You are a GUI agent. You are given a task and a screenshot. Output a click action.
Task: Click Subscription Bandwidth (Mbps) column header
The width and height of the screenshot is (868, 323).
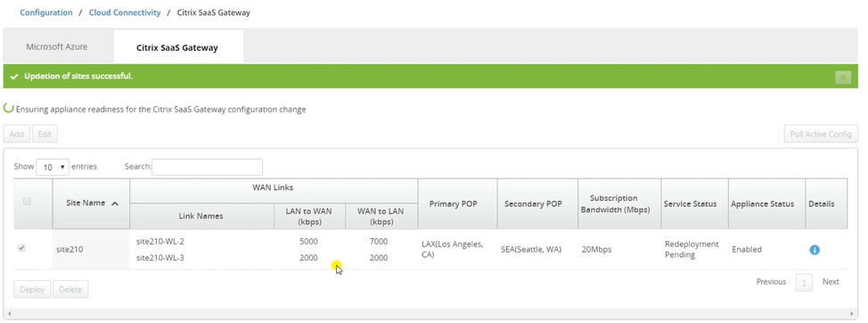(x=619, y=204)
